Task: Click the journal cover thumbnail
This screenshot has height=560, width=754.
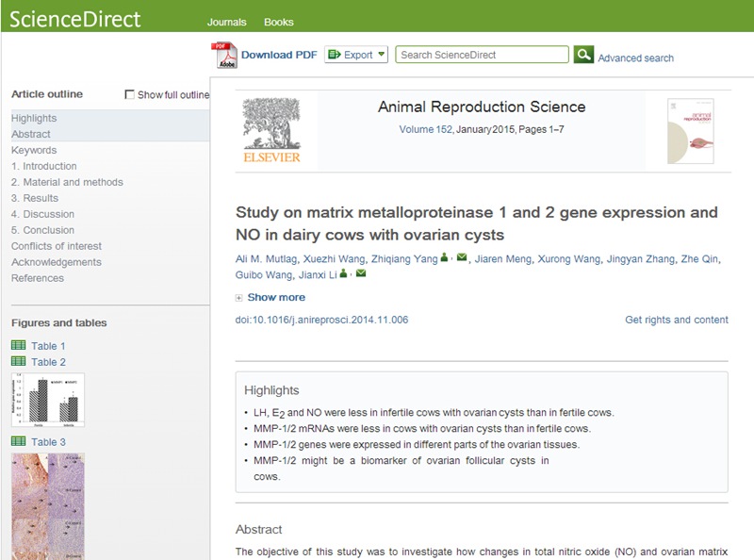Action: point(691,131)
